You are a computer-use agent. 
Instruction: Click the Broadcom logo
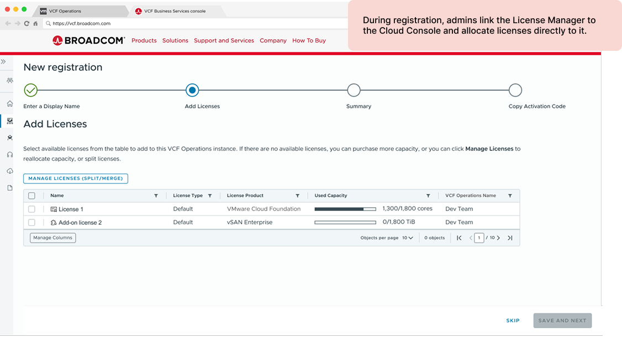point(88,40)
